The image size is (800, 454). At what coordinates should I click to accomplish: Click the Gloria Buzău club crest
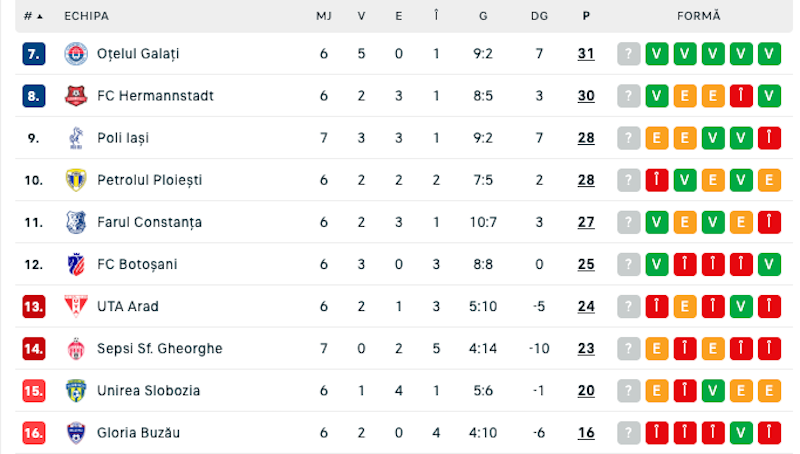(76, 433)
